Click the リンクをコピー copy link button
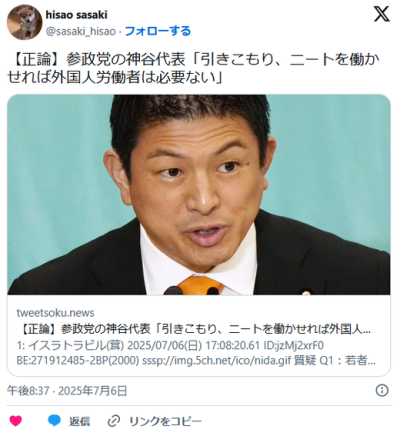This screenshot has height=429, width=400. [165, 421]
